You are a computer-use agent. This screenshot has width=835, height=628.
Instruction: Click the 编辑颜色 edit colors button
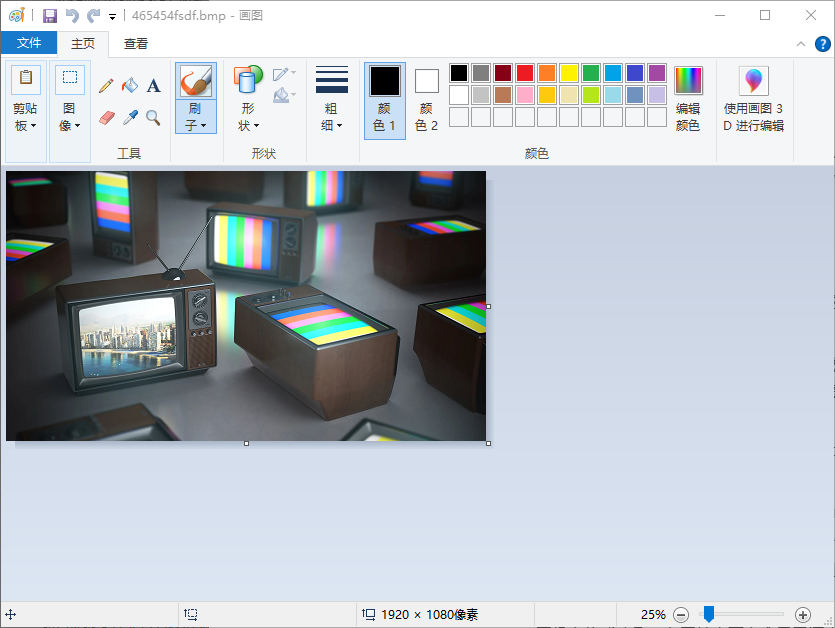(x=688, y=99)
